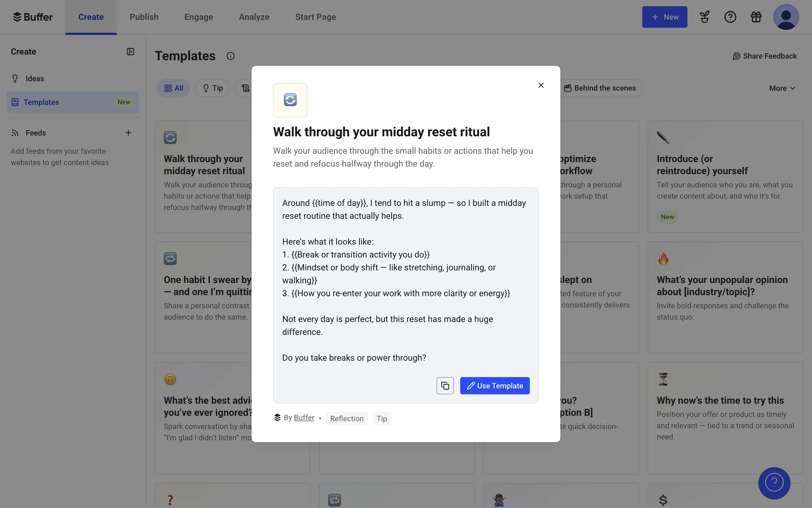Close the template preview dialog
Viewport: 812px width, 508px height.
[541, 85]
